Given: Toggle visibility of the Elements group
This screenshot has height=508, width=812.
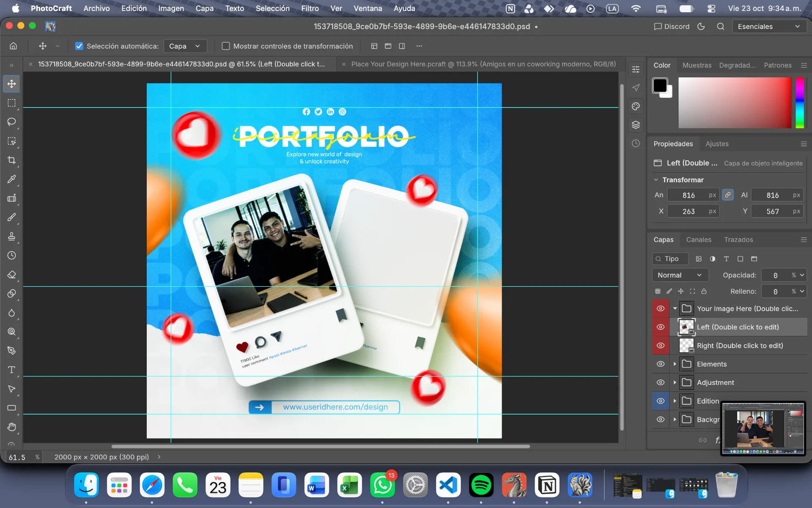Looking at the screenshot, I should pyautogui.click(x=661, y=364).
